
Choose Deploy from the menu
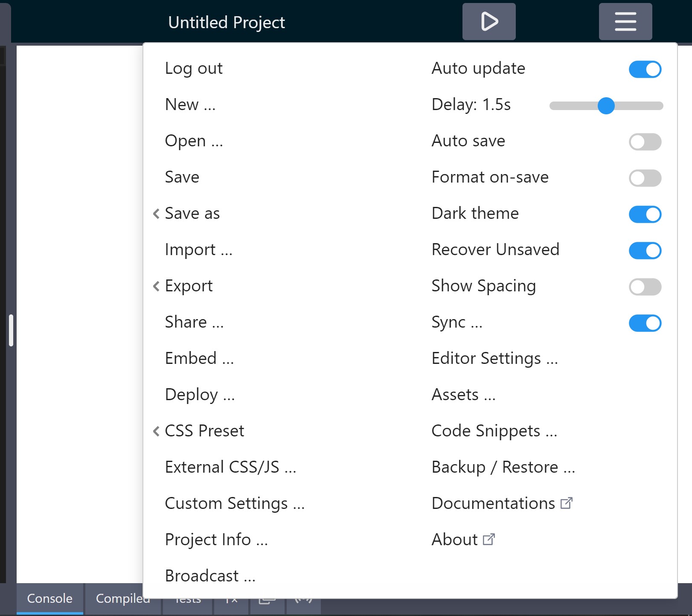200,395
